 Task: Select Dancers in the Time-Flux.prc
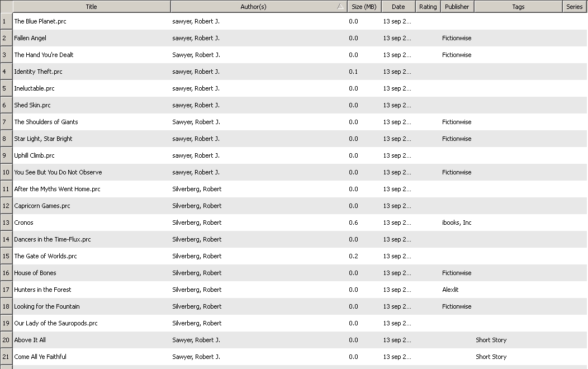coord(53,239)
